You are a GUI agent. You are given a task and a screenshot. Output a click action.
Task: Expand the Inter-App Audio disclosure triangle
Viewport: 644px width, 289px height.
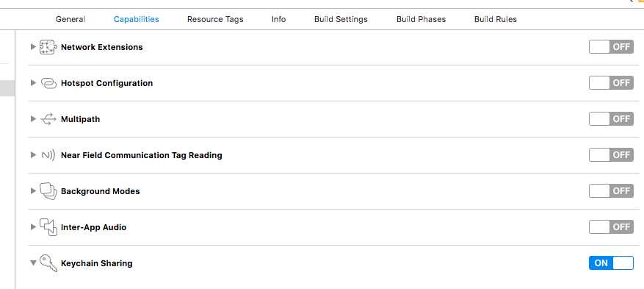tap(33, 227)
